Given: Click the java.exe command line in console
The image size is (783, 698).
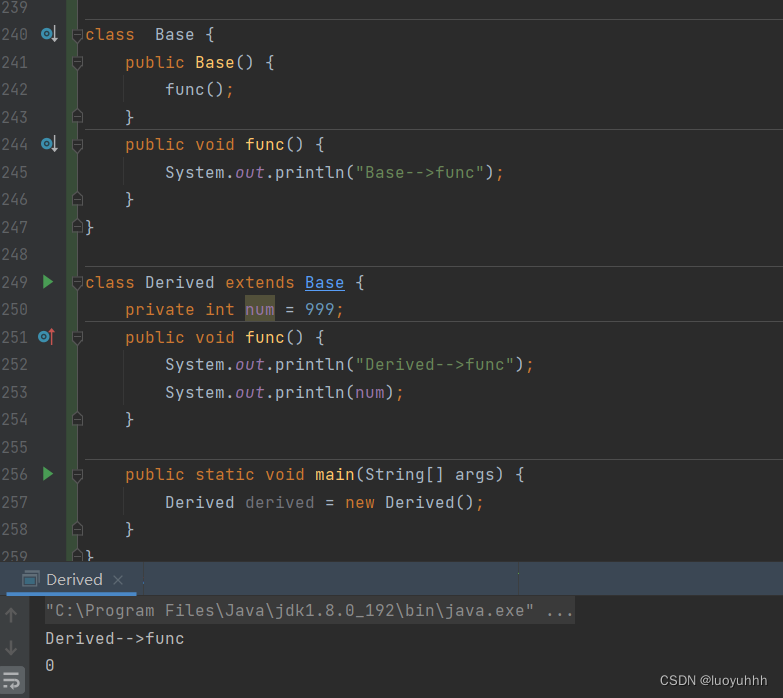Looking at the screenshot, I should (x=310, y=611).
